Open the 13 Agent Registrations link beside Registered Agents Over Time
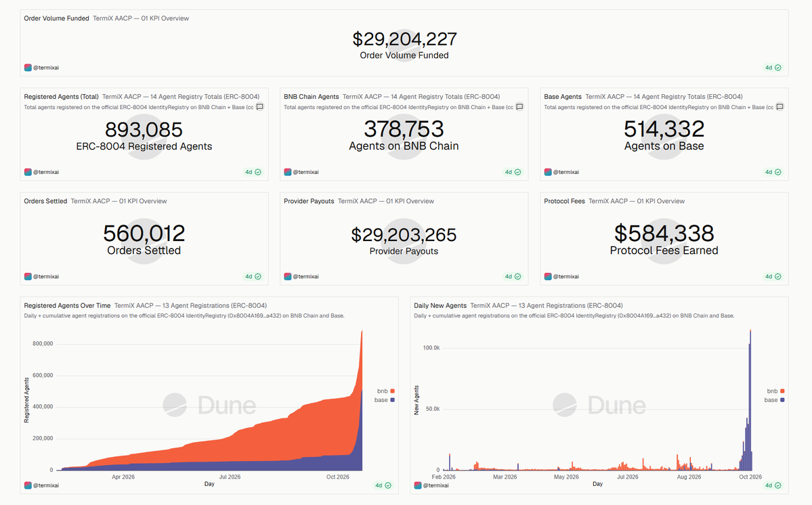This screenshot has height=505, width=812. pos(190,306)
